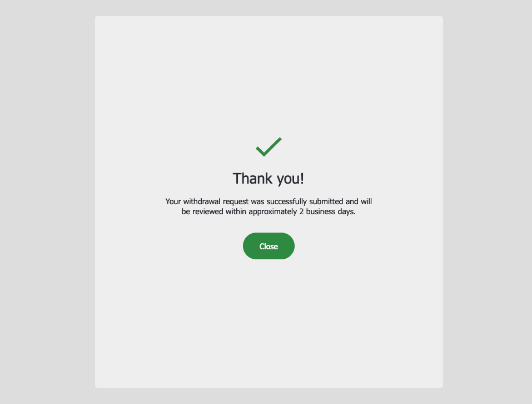Click the "and will" text ending first line
This screenshot has height=404, width=532.
(359, 201)
